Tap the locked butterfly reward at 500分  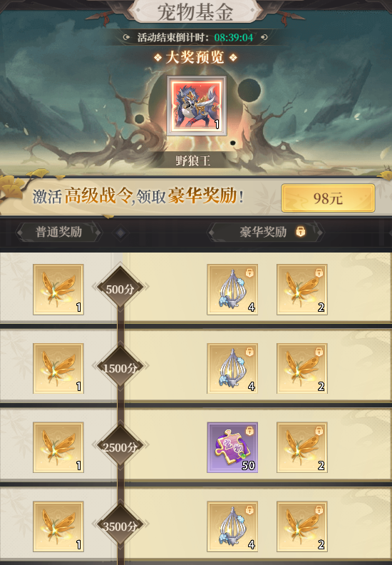(x=301, y=290)
